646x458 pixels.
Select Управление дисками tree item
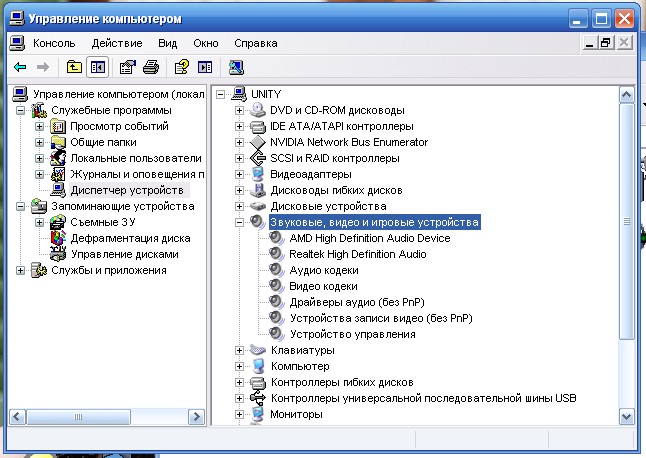124,254
